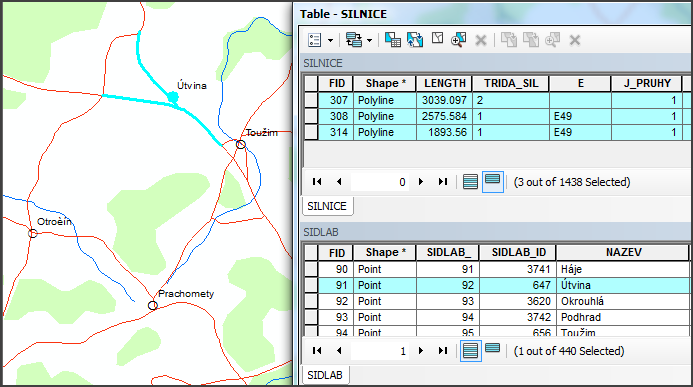Viewport: 693px width, 387px height.
Task: Click the 3620 SIDLAB_ID cell
Action: coord(518,301)
